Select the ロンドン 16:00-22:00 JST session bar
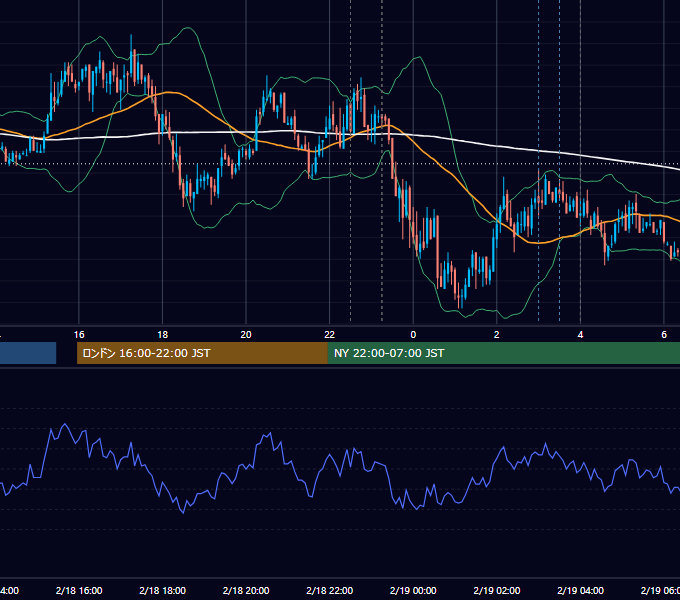Image resolution: width=680 pixels, height=600 pixels. tap(202, 353)
